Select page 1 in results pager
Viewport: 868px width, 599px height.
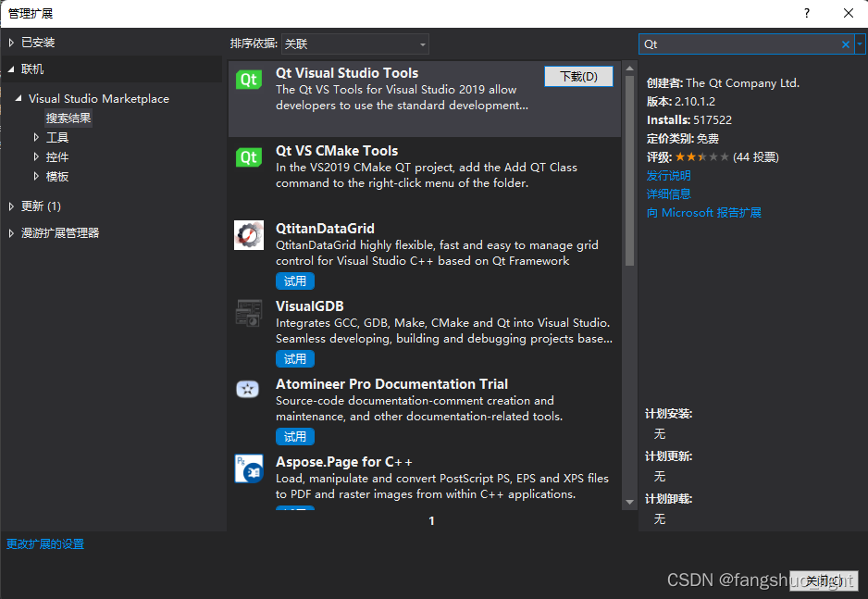pyautogui.click(x=432, y=521)
